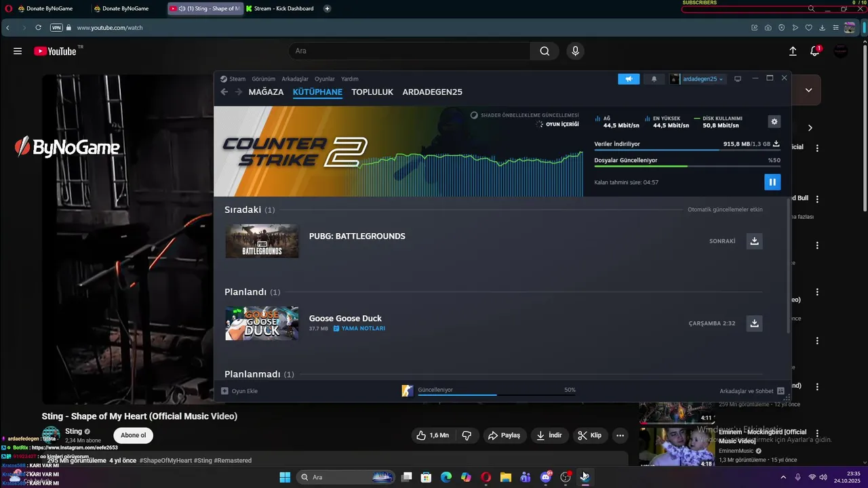Show hidden system tray icons

point(783,477)
